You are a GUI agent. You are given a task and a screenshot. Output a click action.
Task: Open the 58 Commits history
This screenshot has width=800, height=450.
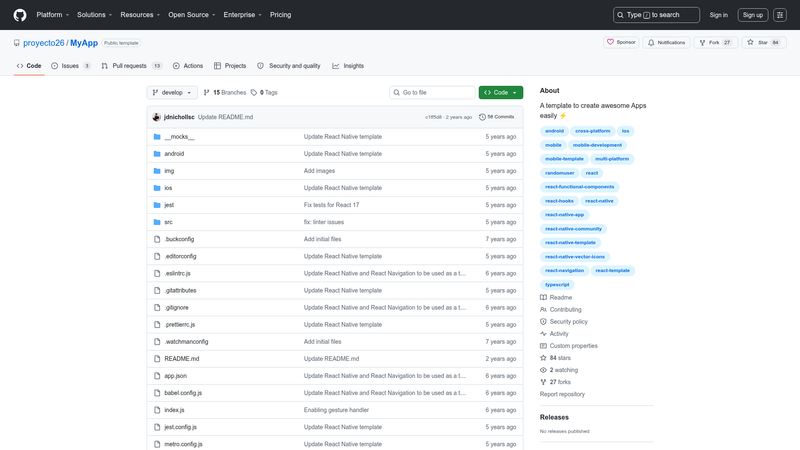point(496,117)
